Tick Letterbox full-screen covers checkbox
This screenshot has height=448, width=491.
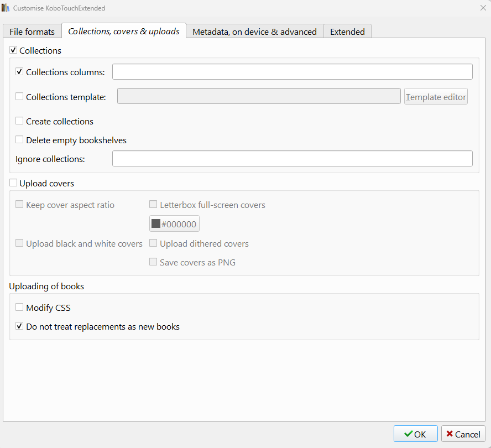[x=153, y=205]
